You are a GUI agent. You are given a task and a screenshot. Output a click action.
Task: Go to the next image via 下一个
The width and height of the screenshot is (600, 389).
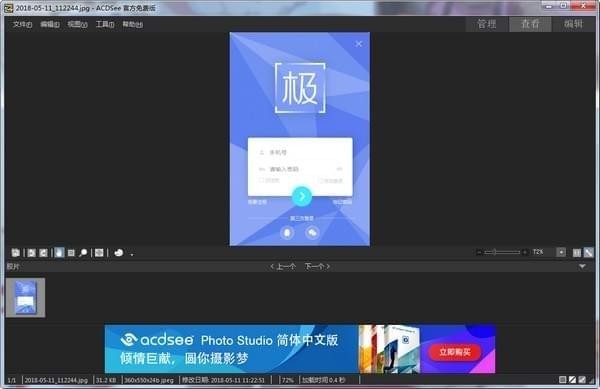[317, 267]
